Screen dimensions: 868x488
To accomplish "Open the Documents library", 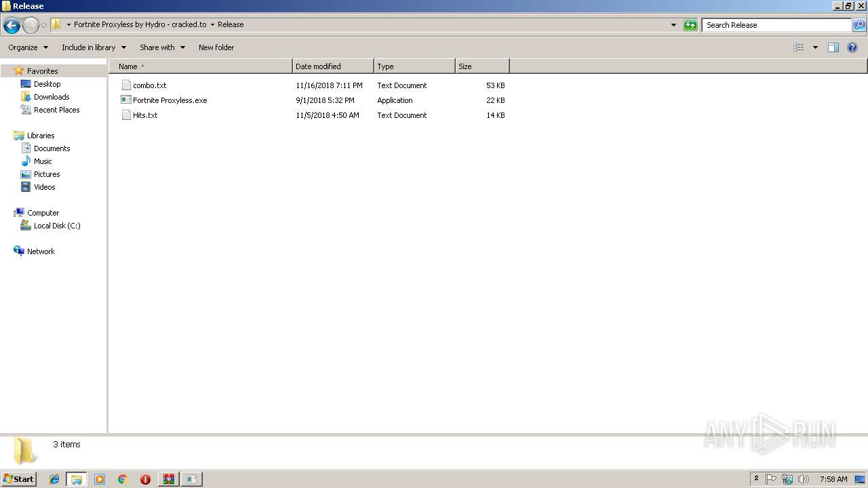I will (x=52, y=148).
